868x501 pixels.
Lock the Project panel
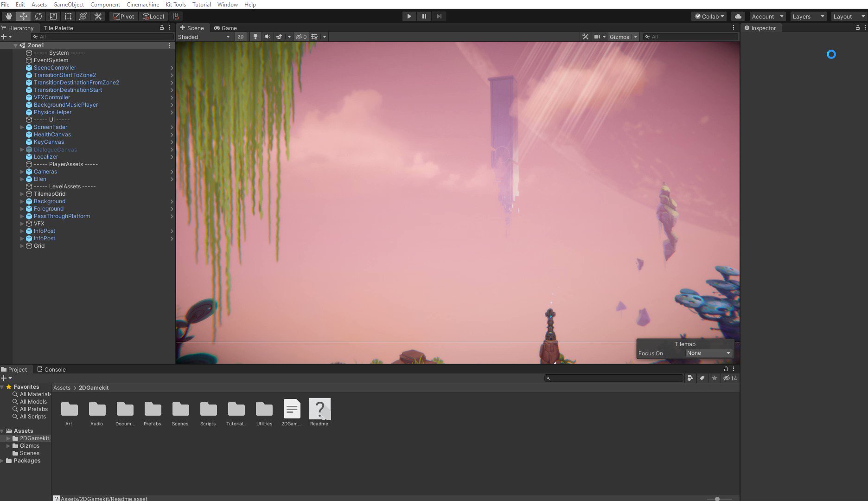[x=726, y=369]
